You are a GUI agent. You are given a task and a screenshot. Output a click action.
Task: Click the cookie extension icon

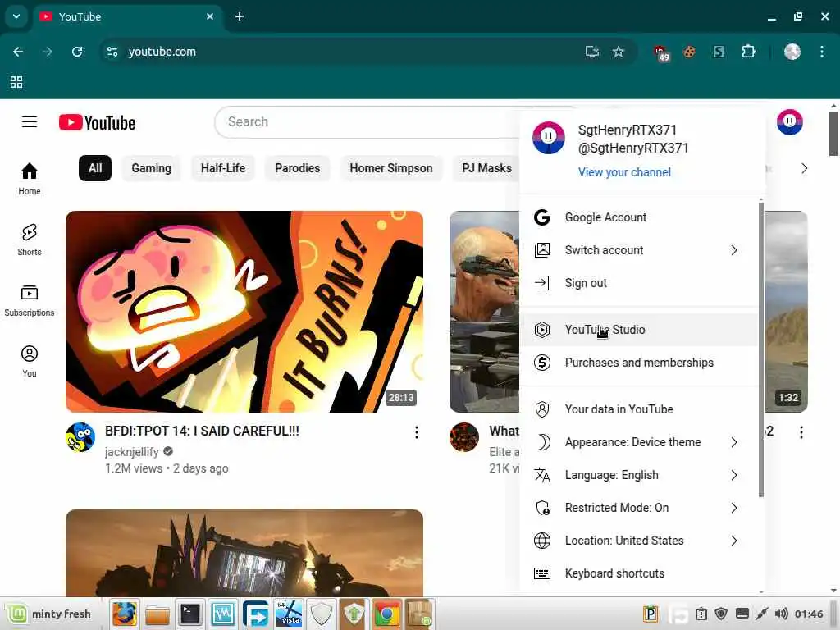(x=689, y=52)
